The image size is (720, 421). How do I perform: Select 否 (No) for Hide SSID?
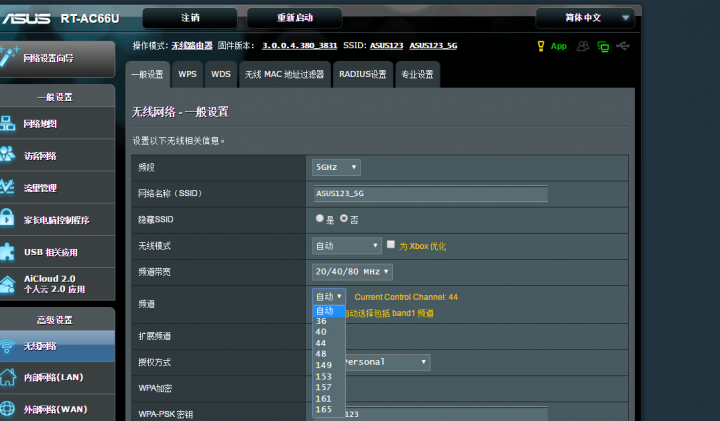pyautogui.click(x=344, y=219)
